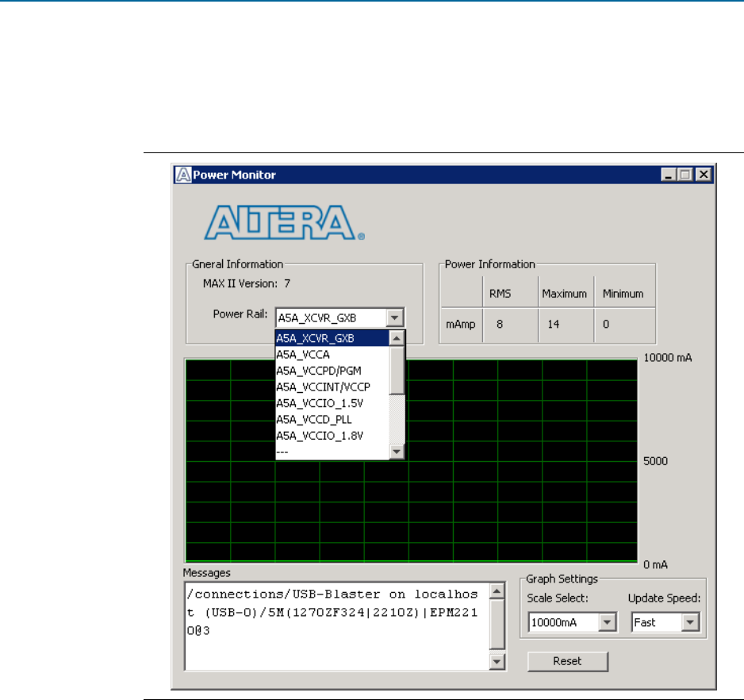Maximize the Power Monitor window

(x=685, y=175)
